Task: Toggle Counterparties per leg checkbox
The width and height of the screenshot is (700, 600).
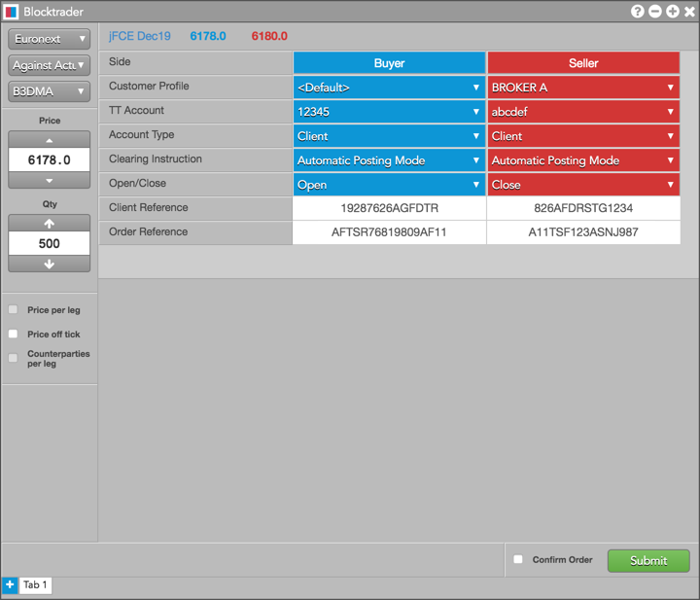Action: coord(13,358)
